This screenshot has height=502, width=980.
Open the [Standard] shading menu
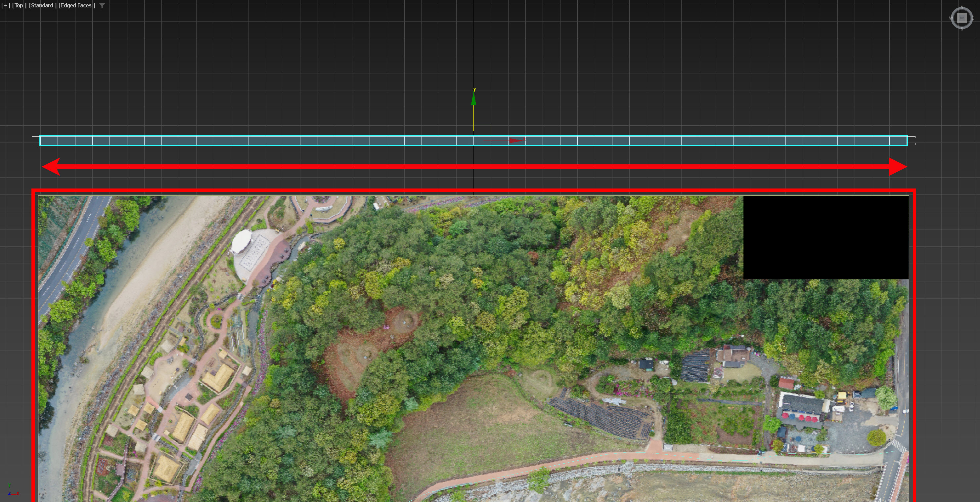pos(43,5)
